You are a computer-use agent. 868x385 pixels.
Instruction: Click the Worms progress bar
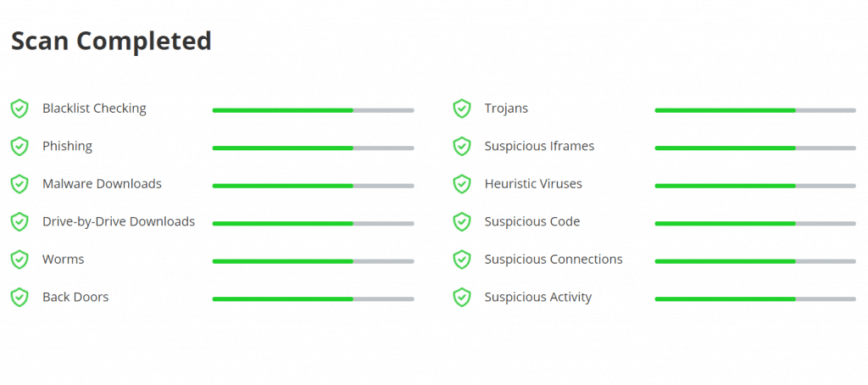(313, 261)
